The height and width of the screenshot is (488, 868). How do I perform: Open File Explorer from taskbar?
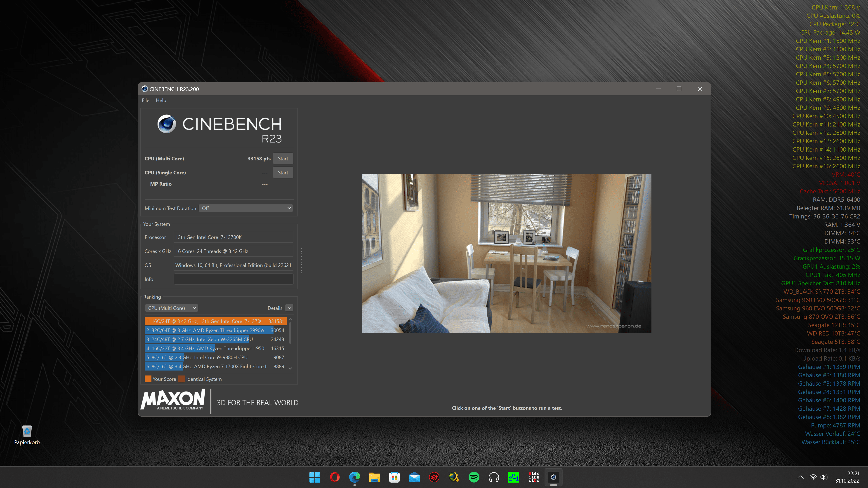coord(374,477)
